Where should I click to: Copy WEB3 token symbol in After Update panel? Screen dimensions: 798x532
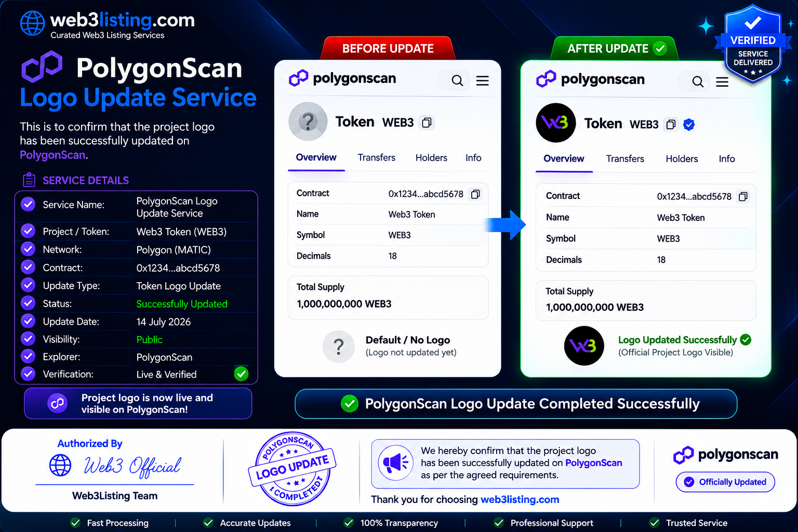tap(671, 125)
